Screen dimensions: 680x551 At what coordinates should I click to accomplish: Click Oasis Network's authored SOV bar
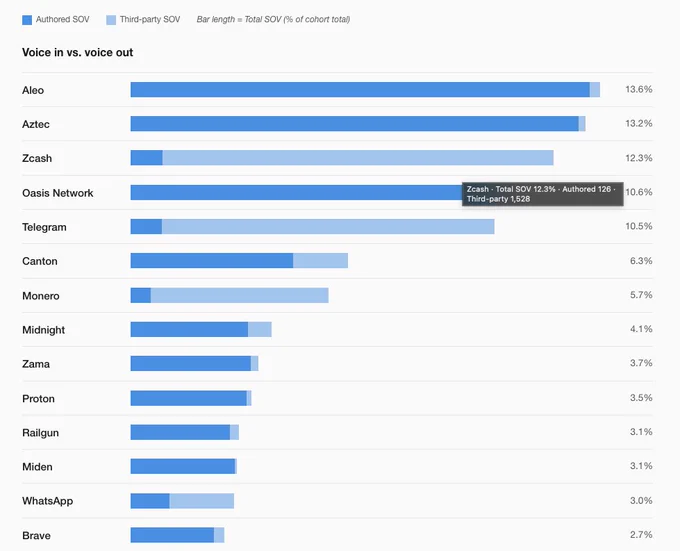point(296,192)
